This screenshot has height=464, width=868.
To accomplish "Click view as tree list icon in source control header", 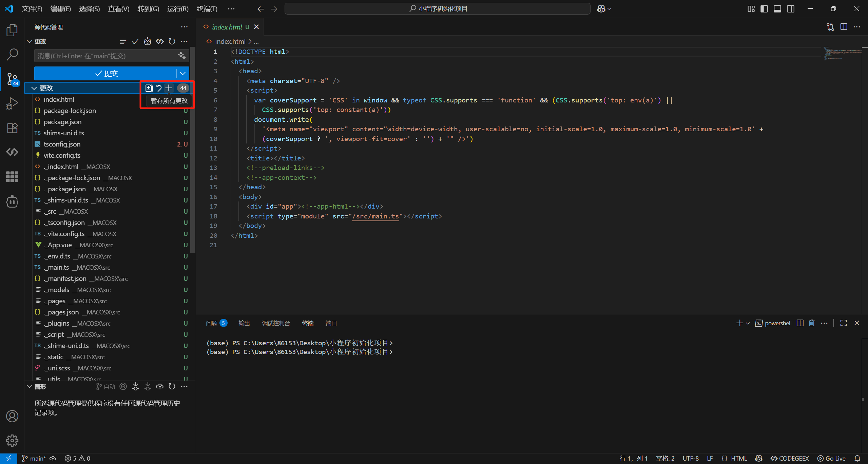I will [123, 41].
